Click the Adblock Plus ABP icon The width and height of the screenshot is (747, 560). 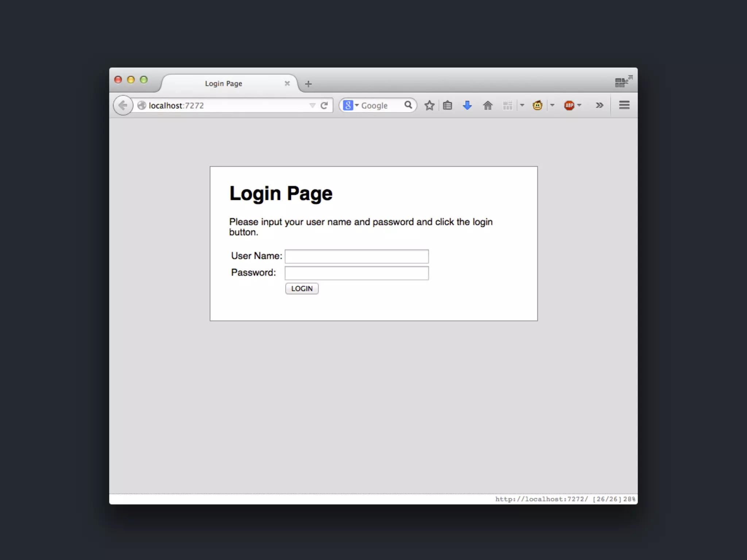point(569,105)
